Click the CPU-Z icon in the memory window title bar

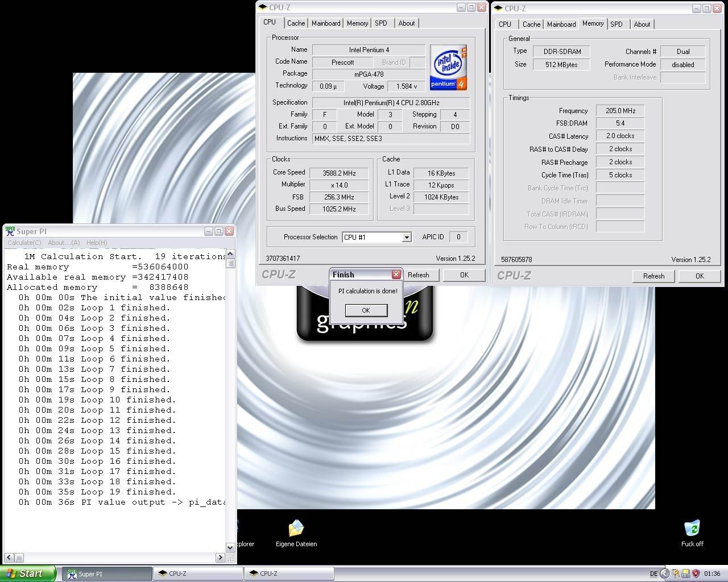pos(498,9)
